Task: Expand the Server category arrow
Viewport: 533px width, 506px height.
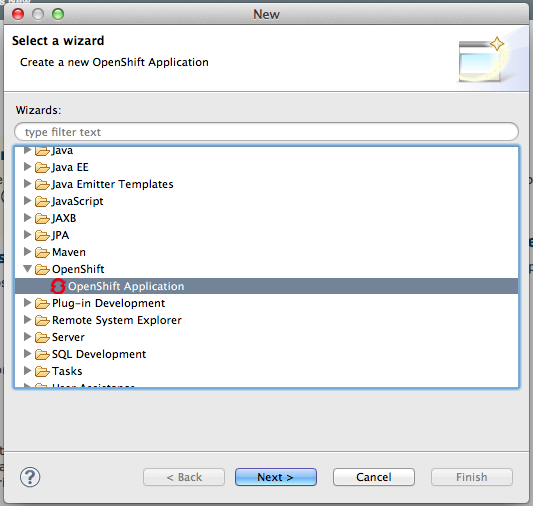Action: [x=27, y=336]
